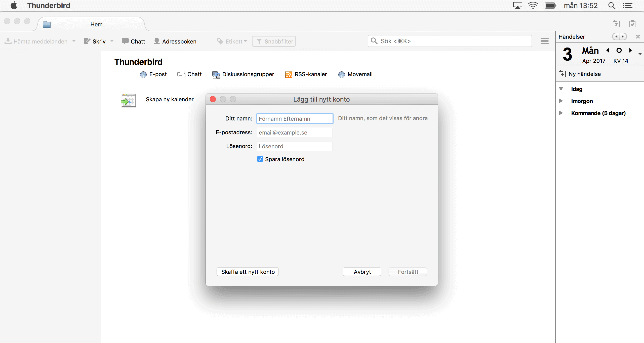This screenshot has height=343, width=644.
Task: Open the Skriv dropdown arrow
Action: pos(112,41)
